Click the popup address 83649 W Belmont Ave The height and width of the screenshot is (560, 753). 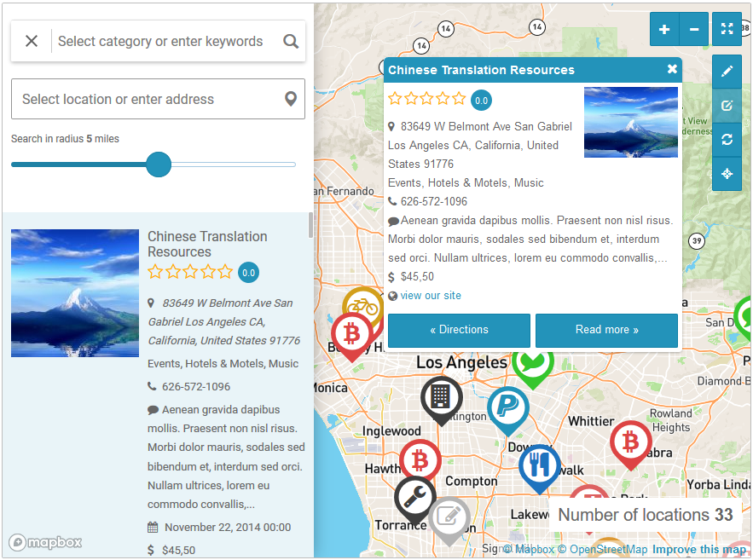[x=480, y=146]
